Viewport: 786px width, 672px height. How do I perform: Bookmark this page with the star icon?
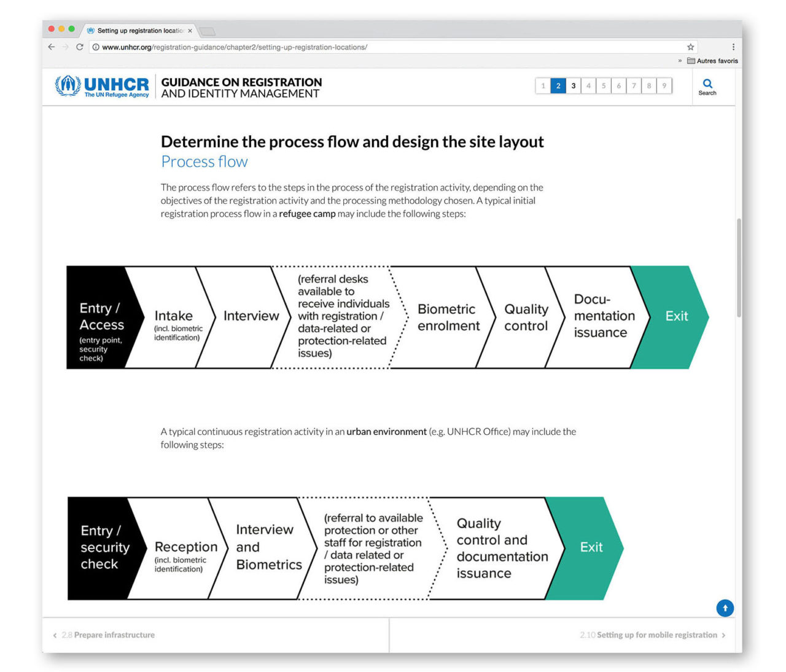[690, 47]
